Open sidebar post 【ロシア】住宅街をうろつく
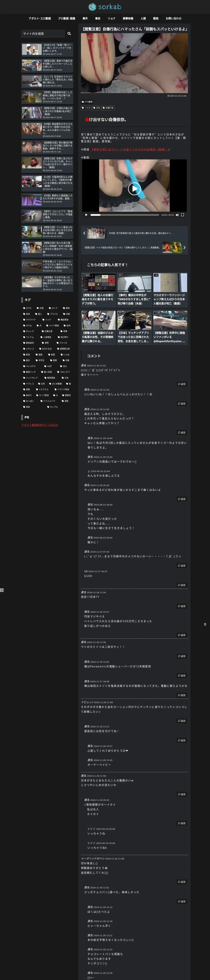The height and width of the screenshot is (980, 210). pos(47,81)
